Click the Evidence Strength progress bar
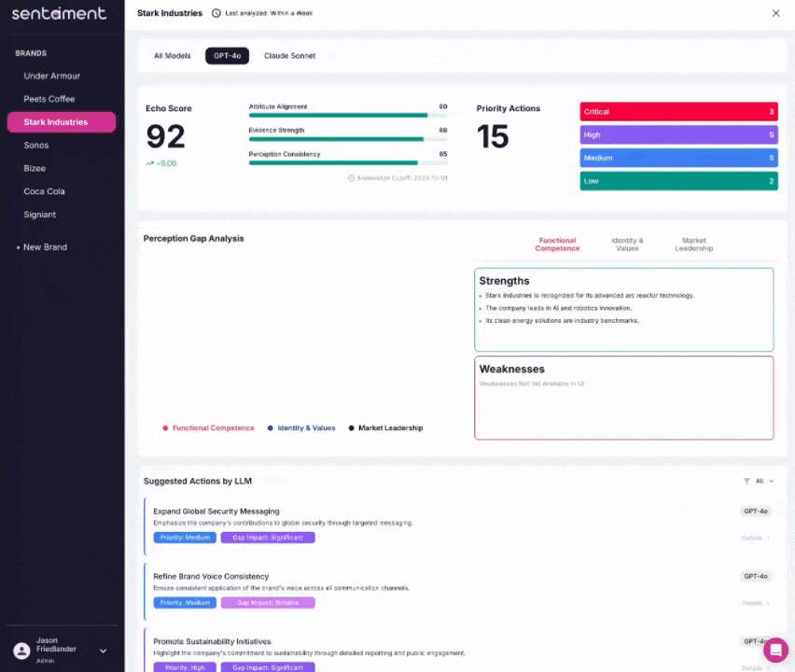Image resolution: width=795 pixels, height=672 pixels. click(x=348, y=139)
